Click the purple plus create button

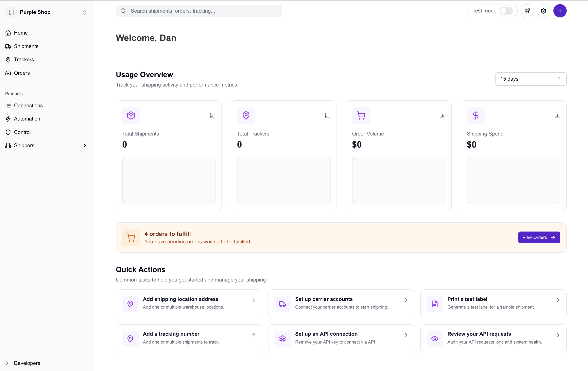[560, 11]
